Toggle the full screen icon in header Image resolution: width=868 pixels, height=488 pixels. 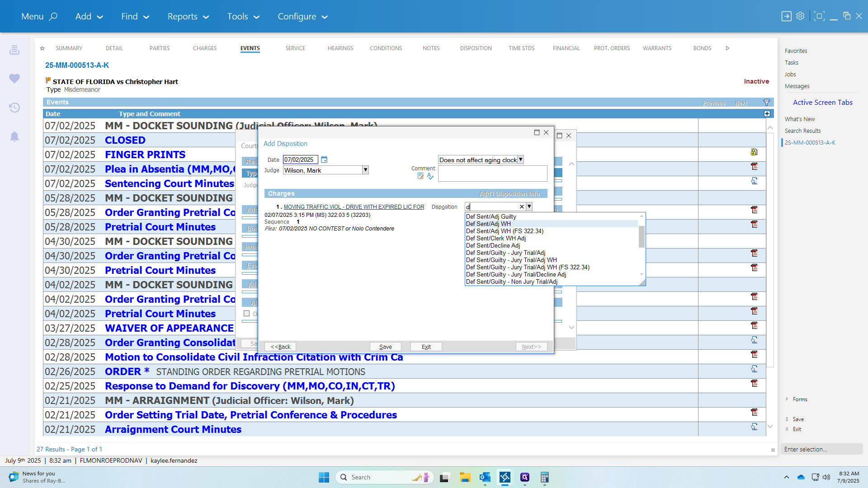(x=819, y=16)
